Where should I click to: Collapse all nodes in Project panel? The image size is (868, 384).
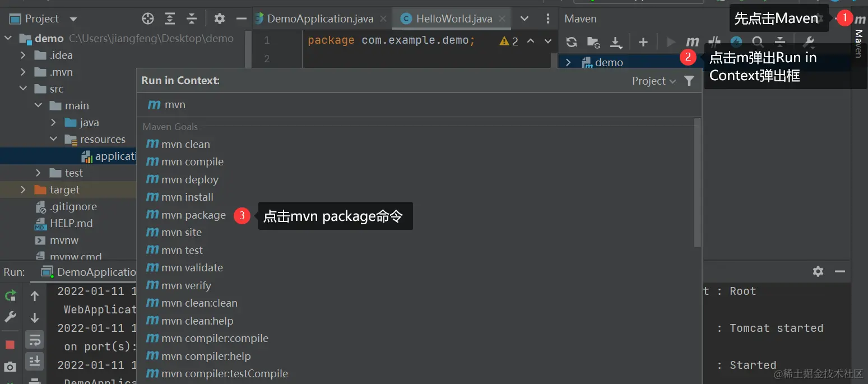[x=192, y=18]
